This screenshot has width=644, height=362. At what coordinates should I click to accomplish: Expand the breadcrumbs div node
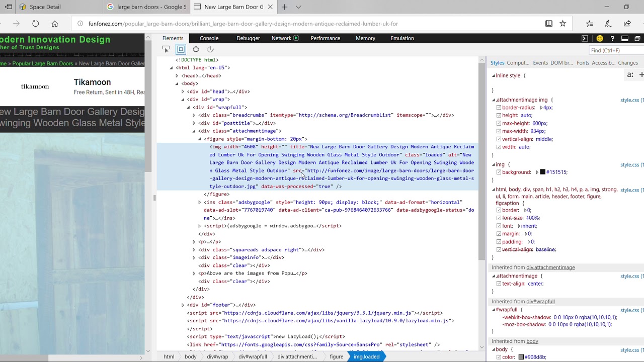[x=194, y=115]
